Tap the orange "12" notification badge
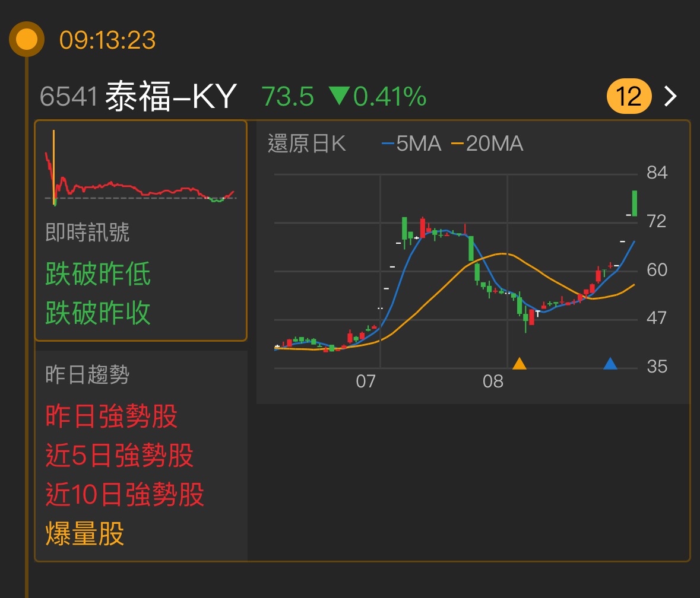Image resolution: width=700 pixels, height=598 pixels. [629, 95]
